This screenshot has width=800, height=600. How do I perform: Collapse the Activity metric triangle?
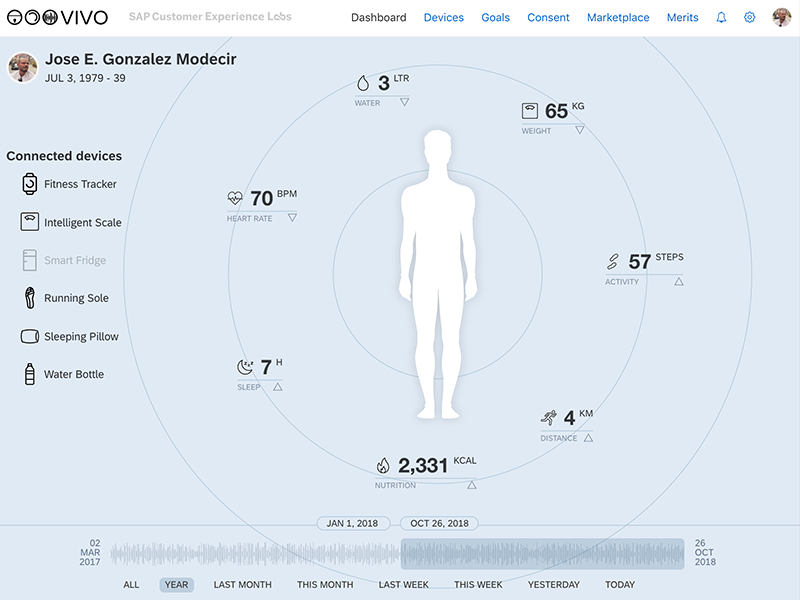pos(679,281)
